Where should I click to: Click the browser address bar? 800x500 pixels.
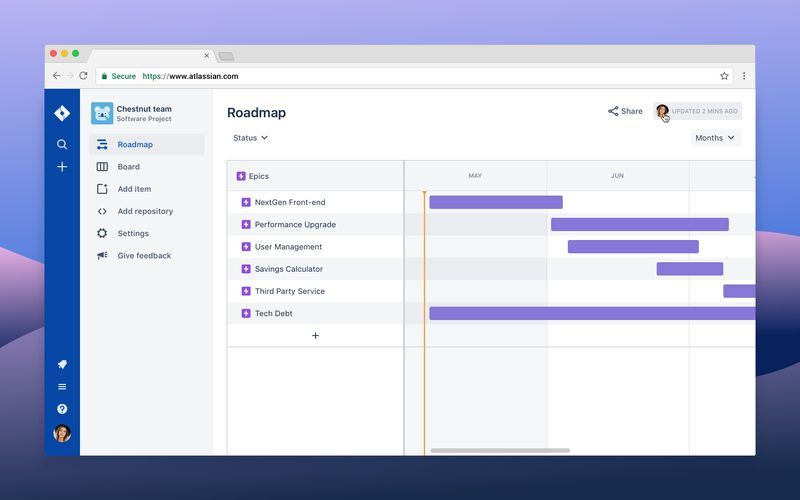(414, 76)
